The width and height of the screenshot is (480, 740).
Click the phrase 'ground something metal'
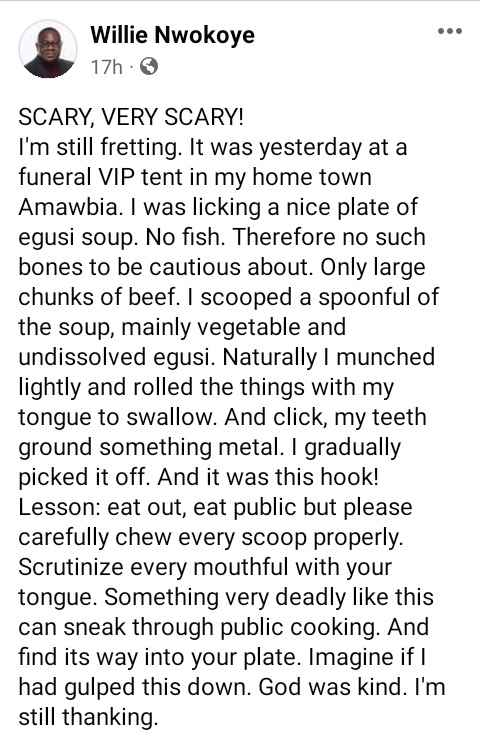click(x=148, y=448)
